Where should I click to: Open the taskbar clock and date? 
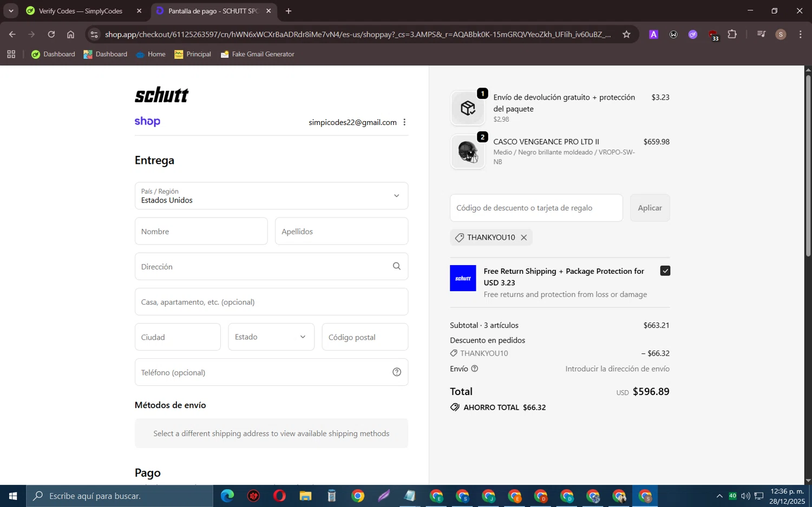(787, 496)
